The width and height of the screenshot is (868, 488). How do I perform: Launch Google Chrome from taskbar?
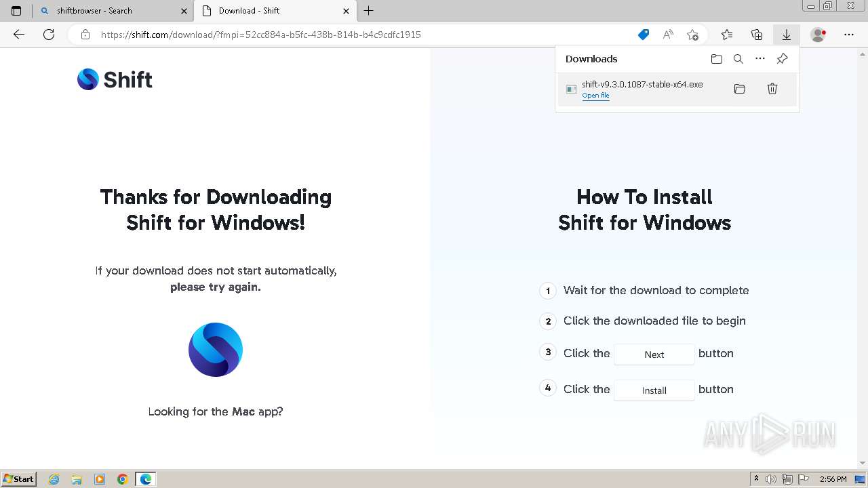pos(123,479)
